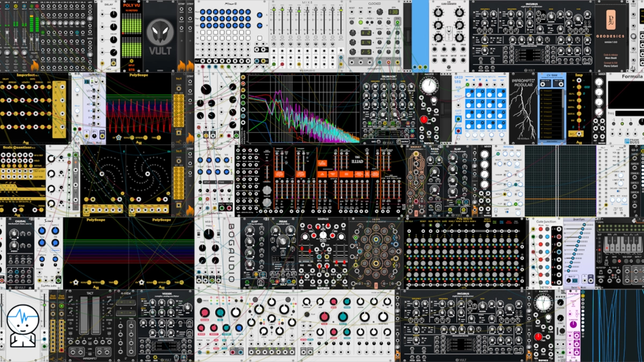Click the upper POLY VU meter display
The image size is (644, 362).
[x=131, y=23]
